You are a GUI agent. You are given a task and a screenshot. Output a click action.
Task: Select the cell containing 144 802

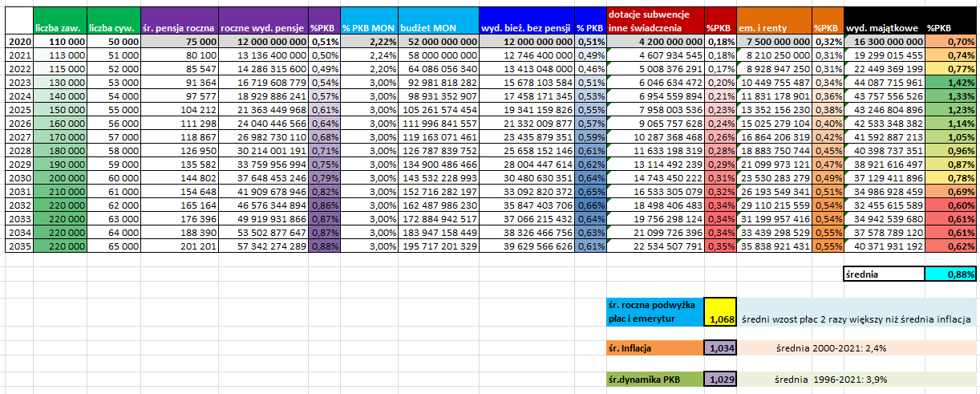tap(178, 177)
